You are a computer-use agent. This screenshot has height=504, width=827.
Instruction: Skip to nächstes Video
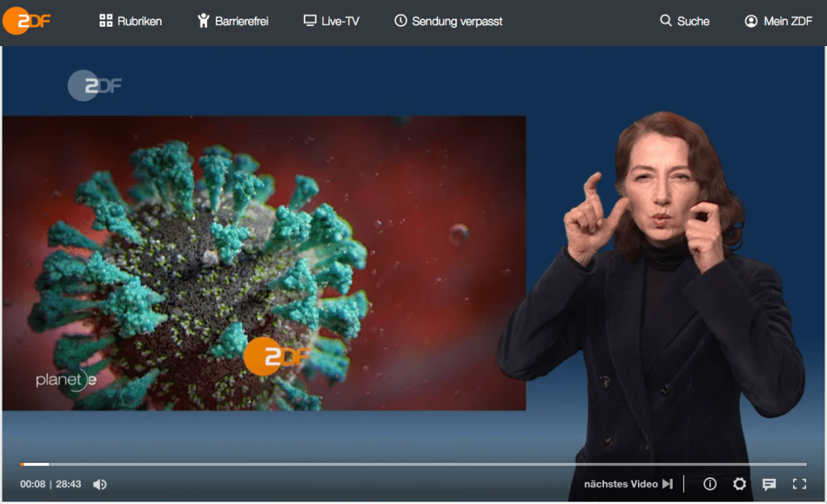(628, 484)
